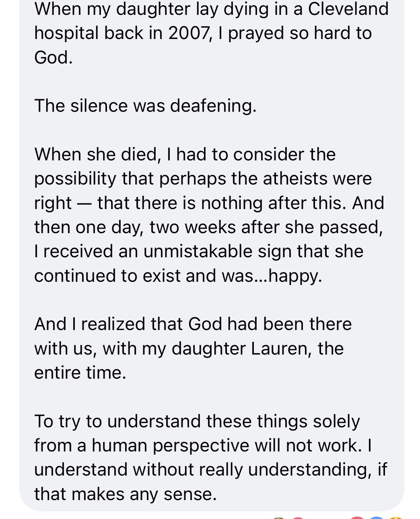The width and height of the screenshot is (420, 519).
Task: Click the word "deafening" in the comment
Action: (213, 106)
